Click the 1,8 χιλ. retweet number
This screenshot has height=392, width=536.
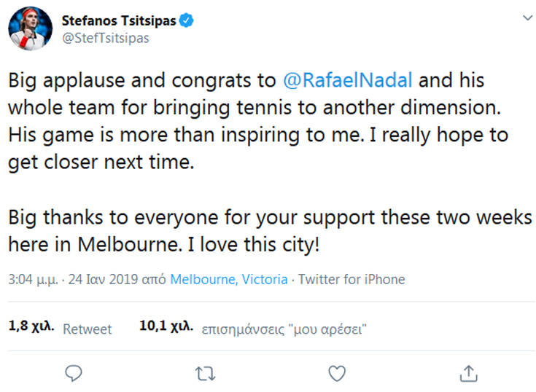32,328
